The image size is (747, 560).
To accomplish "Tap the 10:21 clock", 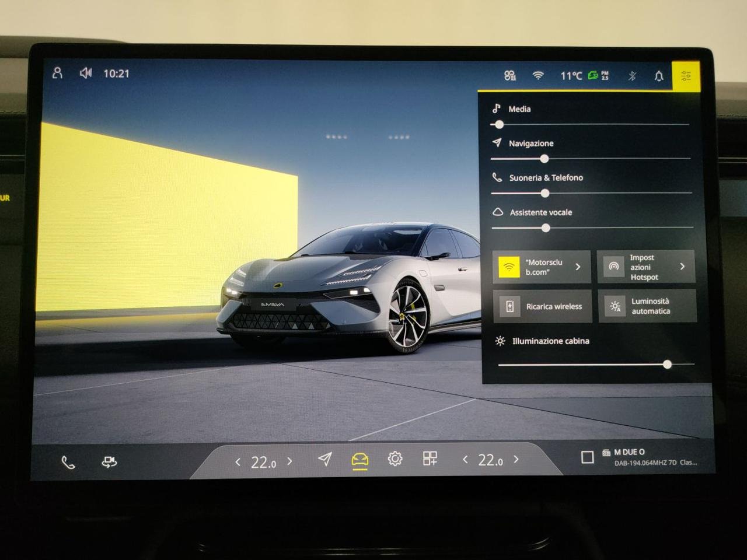I will pyautogui.click(x=116, y=73).
